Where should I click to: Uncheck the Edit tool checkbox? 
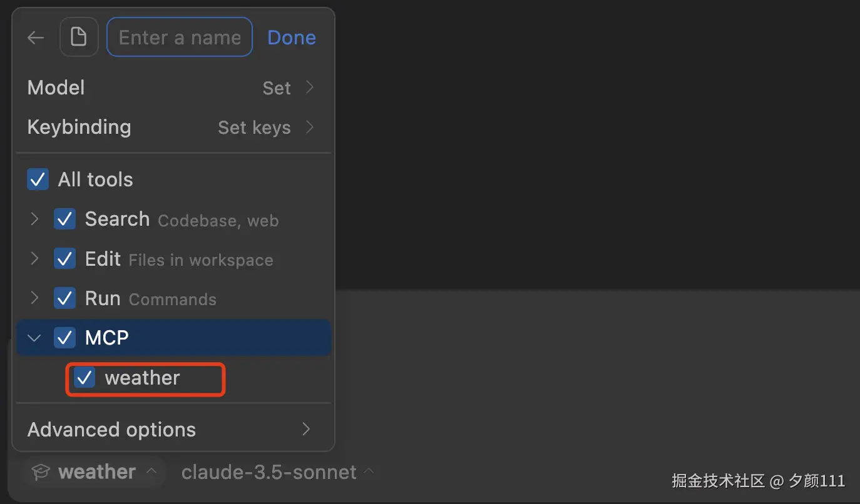point(65,259)
